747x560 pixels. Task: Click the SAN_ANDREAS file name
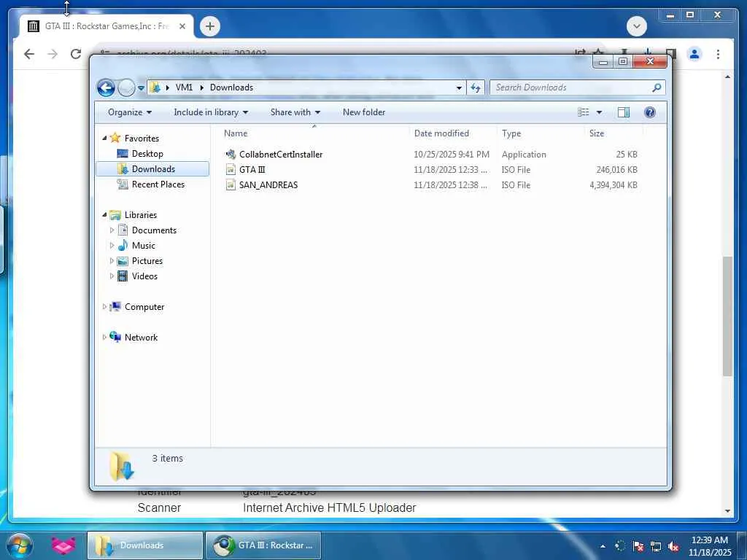268,184
